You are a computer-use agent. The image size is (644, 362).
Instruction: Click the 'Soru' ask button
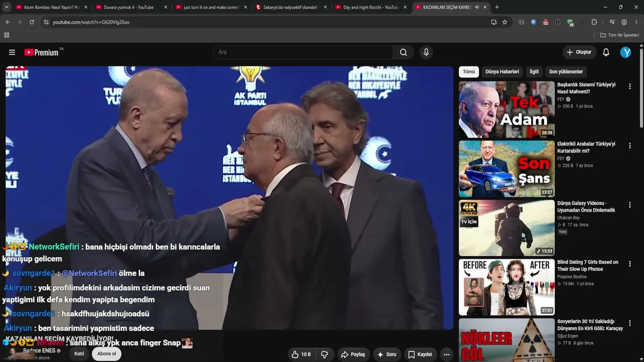[387, 354]
